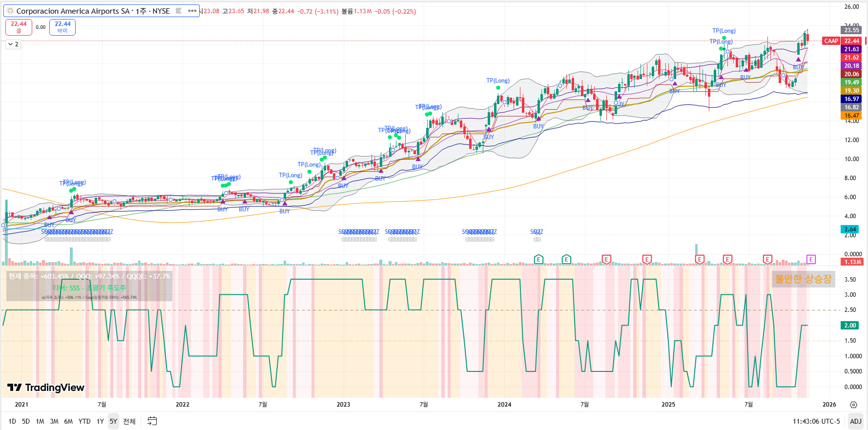Click the 2022 label on time axis
868x430 pixels.
(x=182, y=405)
